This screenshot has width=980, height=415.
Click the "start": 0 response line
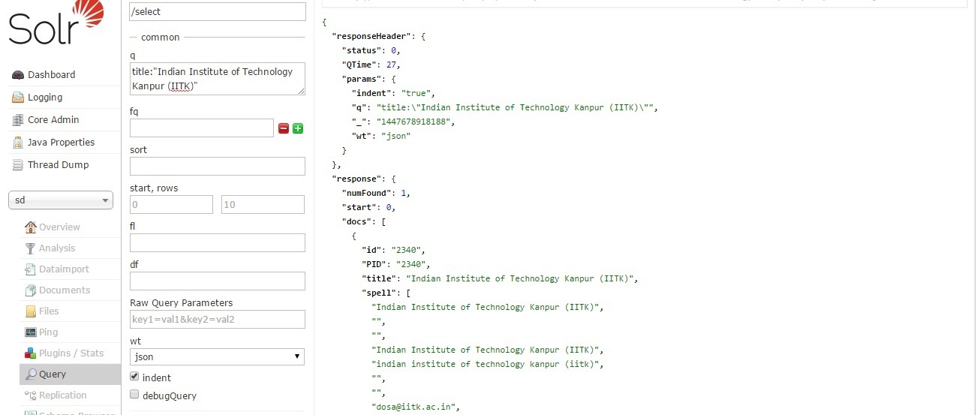click(368, 207)
